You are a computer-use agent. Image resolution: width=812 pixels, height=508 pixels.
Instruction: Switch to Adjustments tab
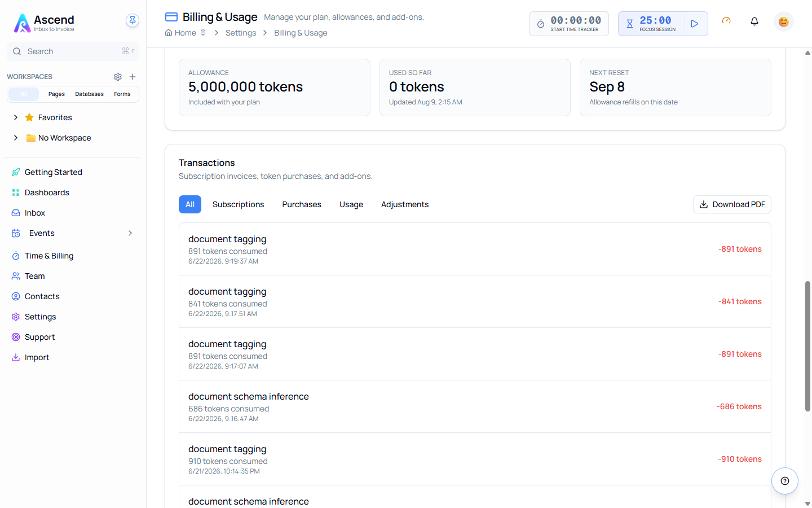pos(405,204)
